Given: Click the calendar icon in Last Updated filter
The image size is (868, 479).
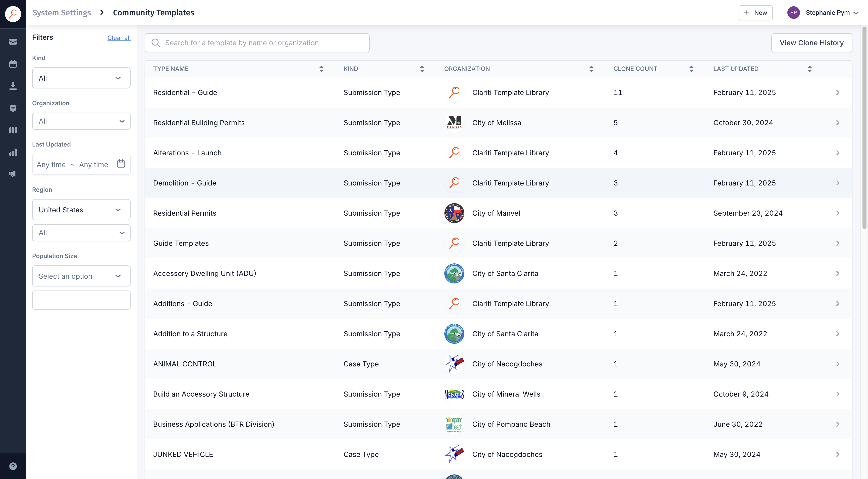Looking at the screenshot, I should point(121,164).
